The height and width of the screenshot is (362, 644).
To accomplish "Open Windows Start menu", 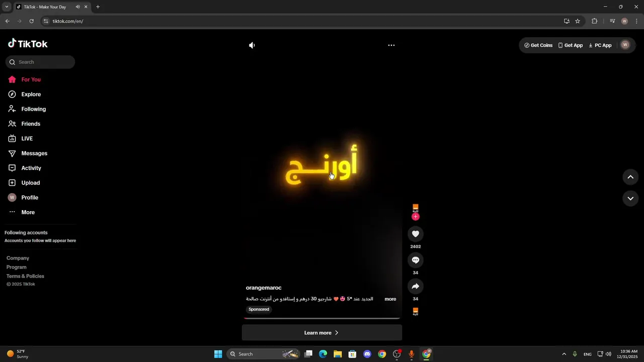I will (218, 354).
